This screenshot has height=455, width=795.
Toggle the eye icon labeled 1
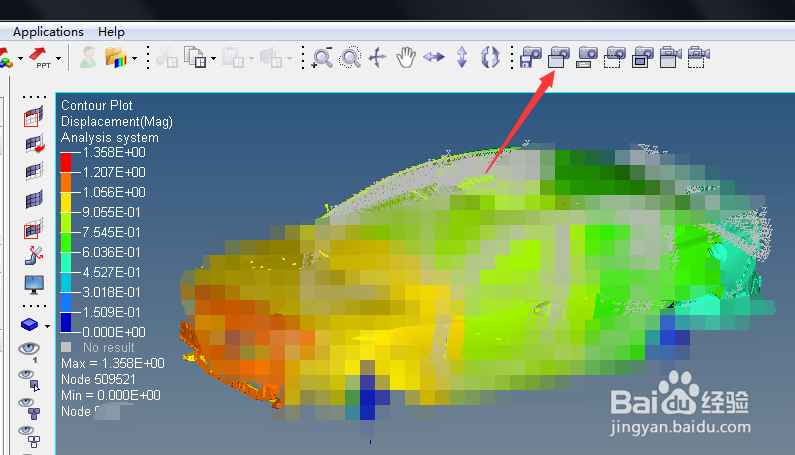point(29,350)
